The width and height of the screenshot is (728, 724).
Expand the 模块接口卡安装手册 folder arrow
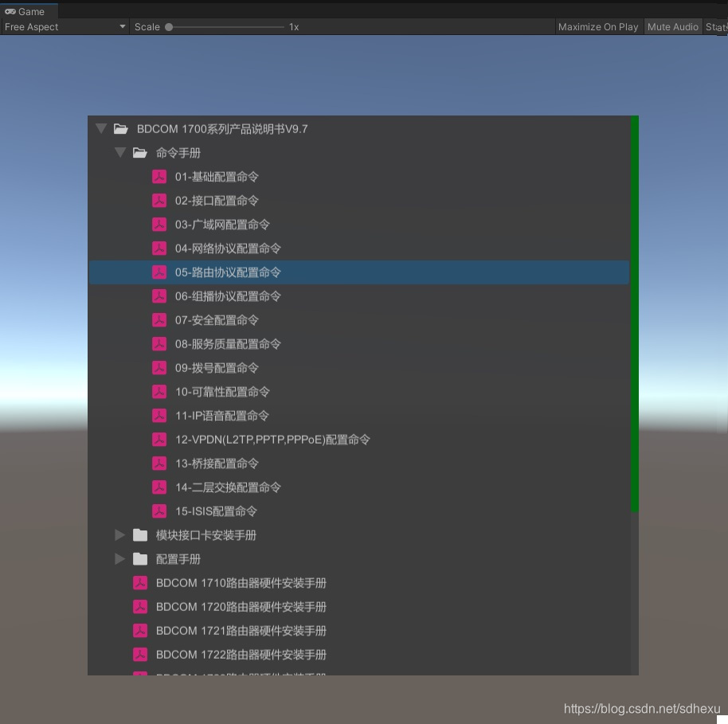[119, 535]
